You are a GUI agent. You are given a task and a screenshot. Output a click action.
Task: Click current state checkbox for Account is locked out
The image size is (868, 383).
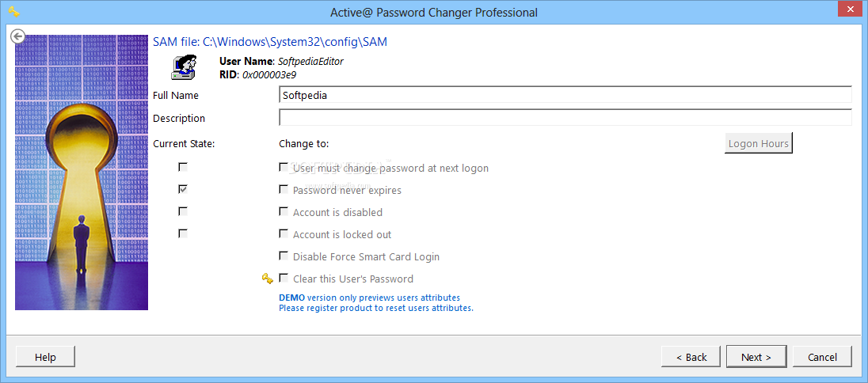coord(183,233)
